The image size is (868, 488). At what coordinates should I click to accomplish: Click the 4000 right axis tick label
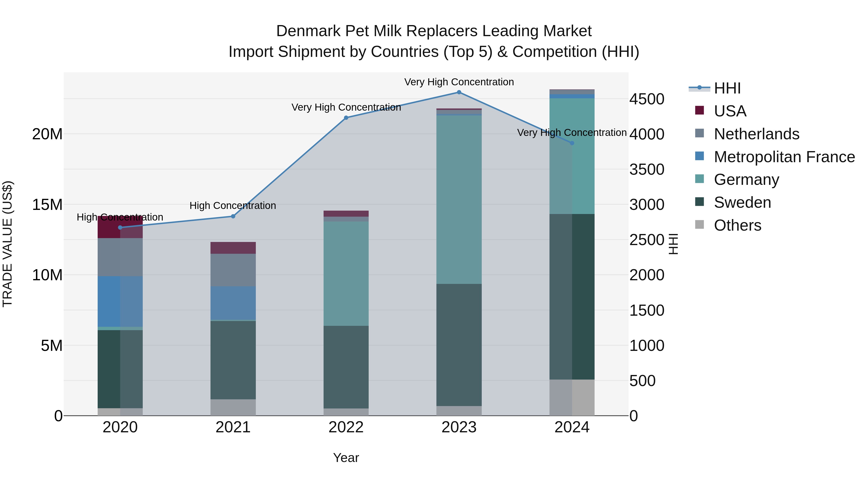[x=647, y=134]
